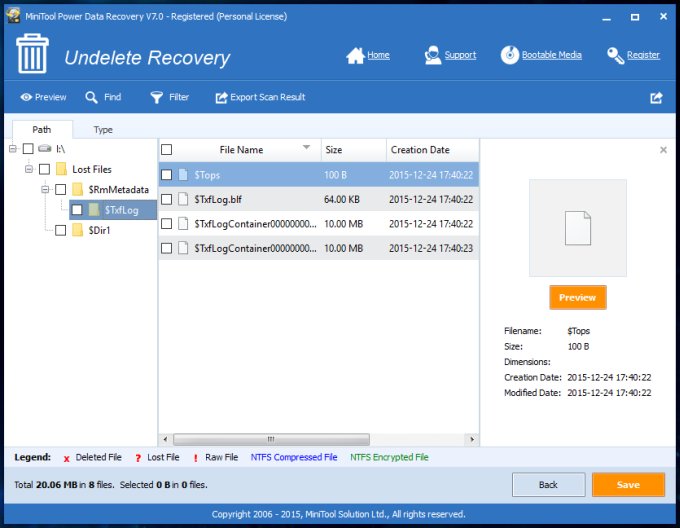Click the scrollbar left arrow
Viewport: 680px width, 528px height.
165,439
